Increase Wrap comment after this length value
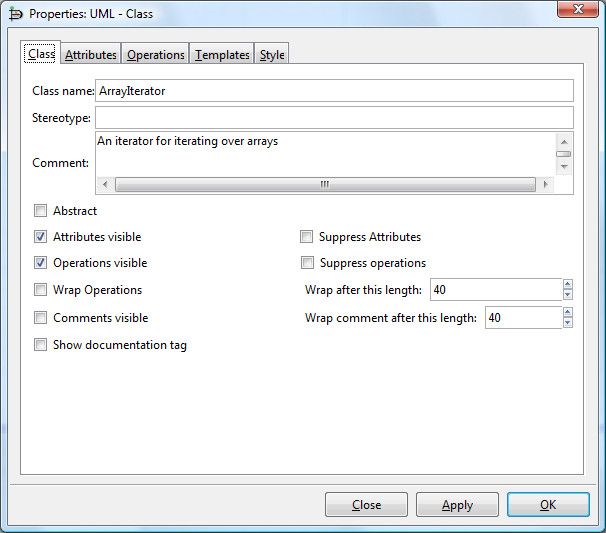 point(567,312)
